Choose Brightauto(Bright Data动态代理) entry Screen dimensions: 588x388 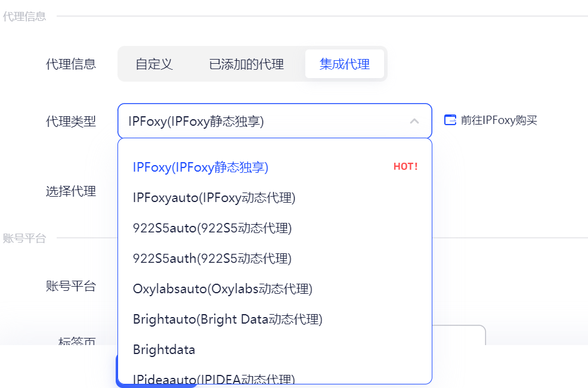[x=227, y=319]
